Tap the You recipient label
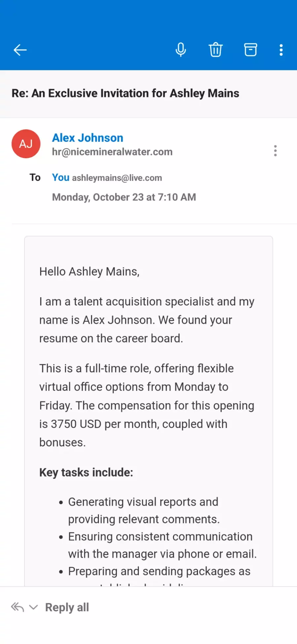 (61, 177)
